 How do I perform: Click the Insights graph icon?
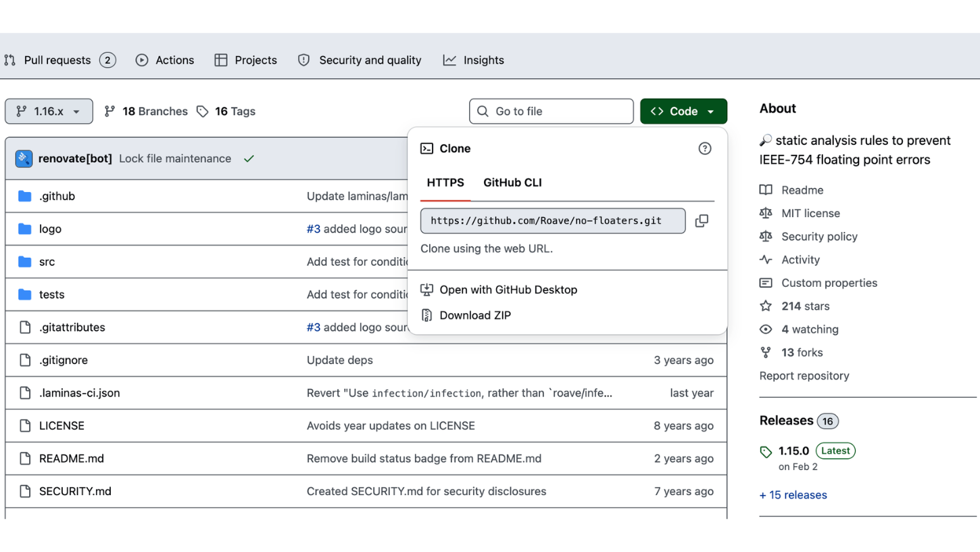449,60
